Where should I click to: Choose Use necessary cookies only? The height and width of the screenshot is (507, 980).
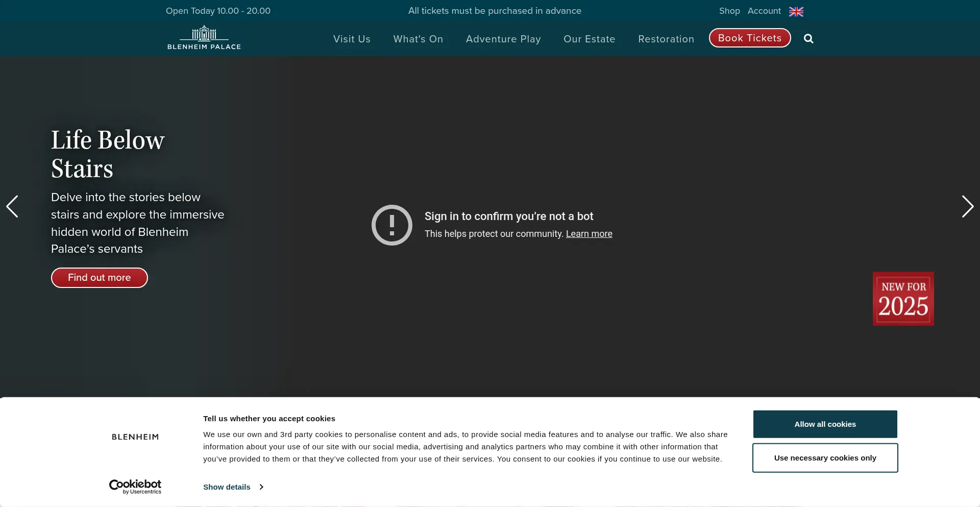(x=825, y=458)
